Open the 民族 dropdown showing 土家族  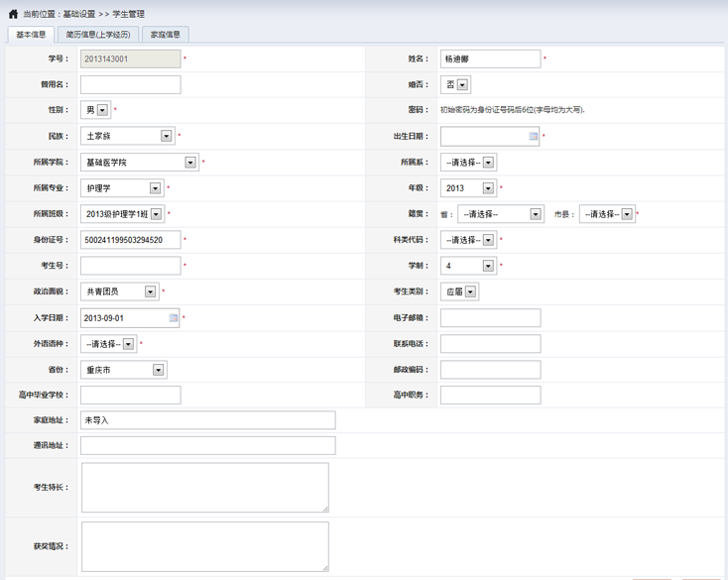(x=166, y=136)
